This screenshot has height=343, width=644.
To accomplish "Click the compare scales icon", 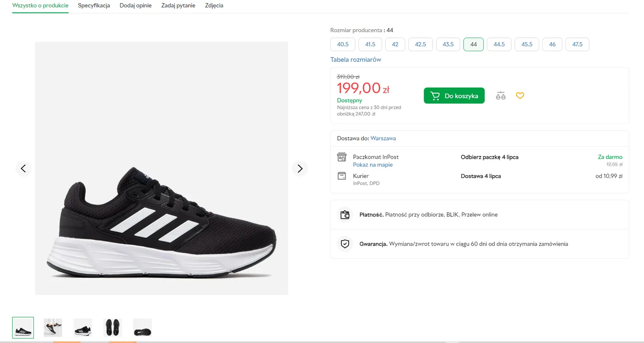I will coord(501,96).
